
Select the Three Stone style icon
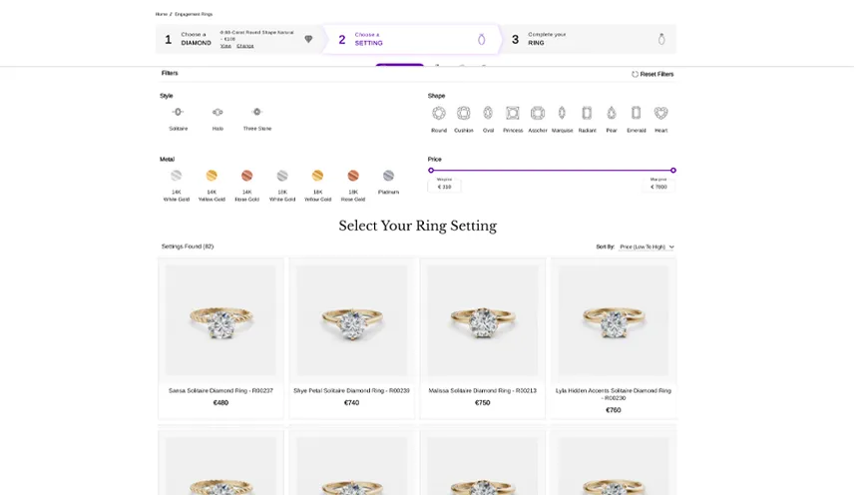[256, 112]
